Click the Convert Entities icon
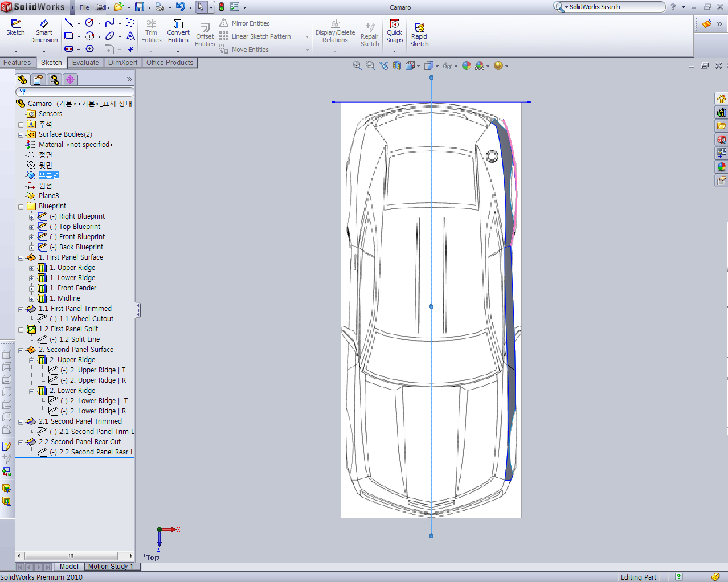The image size is (728, 582). pos(178,31)
